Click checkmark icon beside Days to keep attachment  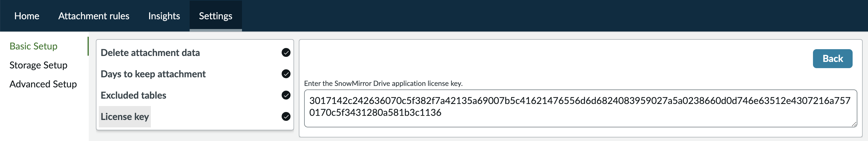point(286,74)
